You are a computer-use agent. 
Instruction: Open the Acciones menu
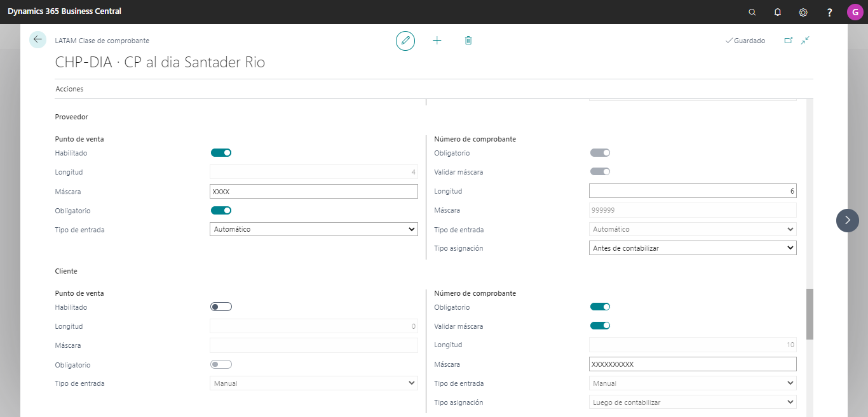(69, 89)
